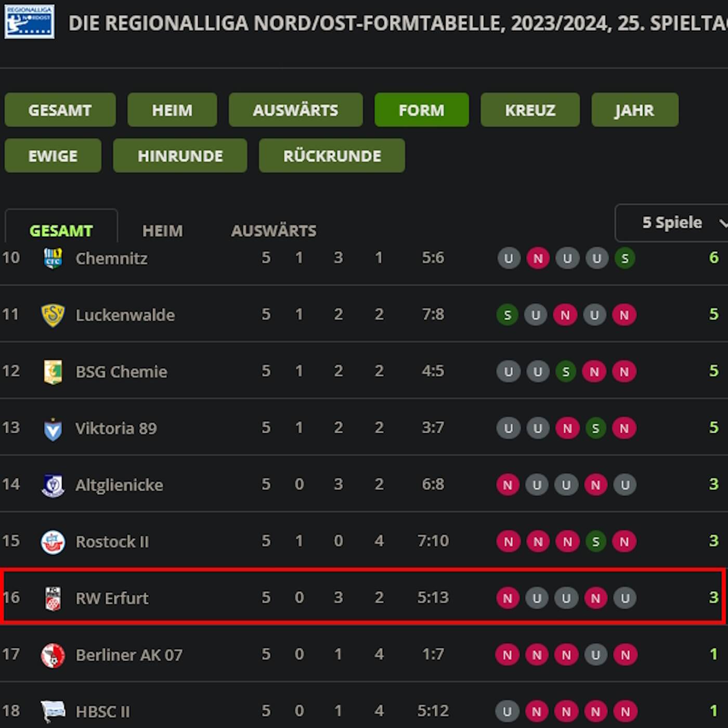Click the Rostock II club crest
This screenshot has height=728, width=728.
(x=53, y=541)
